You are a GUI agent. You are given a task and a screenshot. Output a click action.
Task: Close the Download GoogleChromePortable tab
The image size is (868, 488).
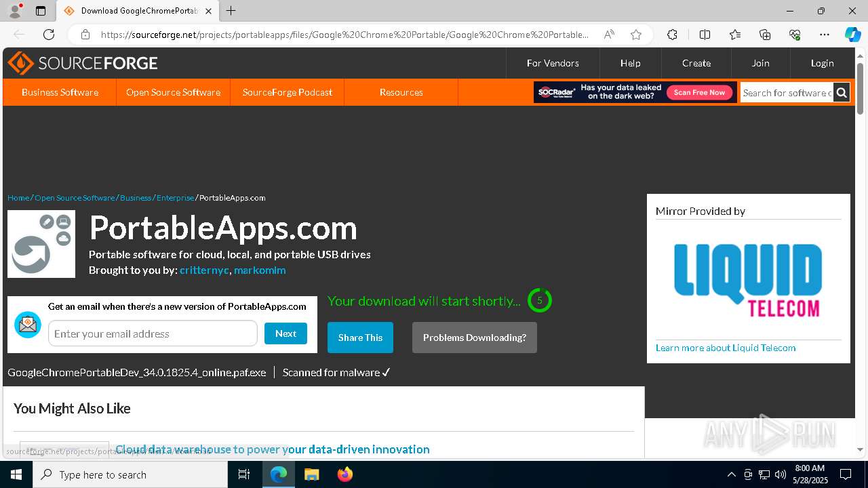tap(209, 11)
